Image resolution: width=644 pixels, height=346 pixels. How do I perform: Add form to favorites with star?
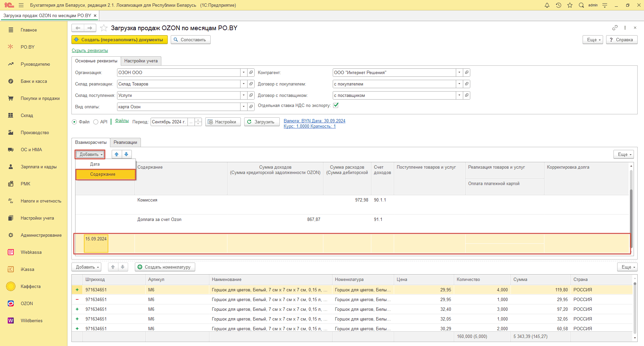pos(104,28)
